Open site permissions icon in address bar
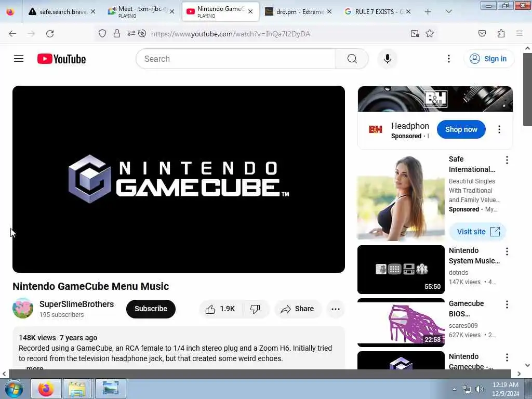The width and height of the screenshot is (532, 399). (x=131, y=33)
